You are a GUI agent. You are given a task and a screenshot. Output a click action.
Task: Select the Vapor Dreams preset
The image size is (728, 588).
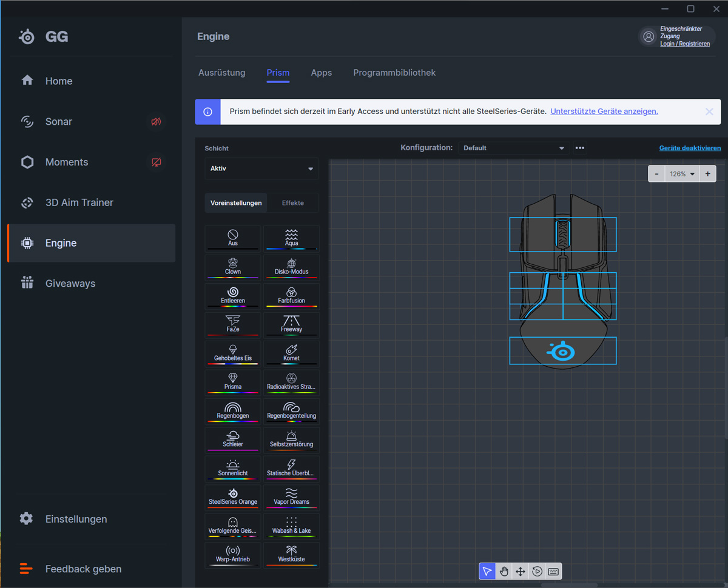291,497
